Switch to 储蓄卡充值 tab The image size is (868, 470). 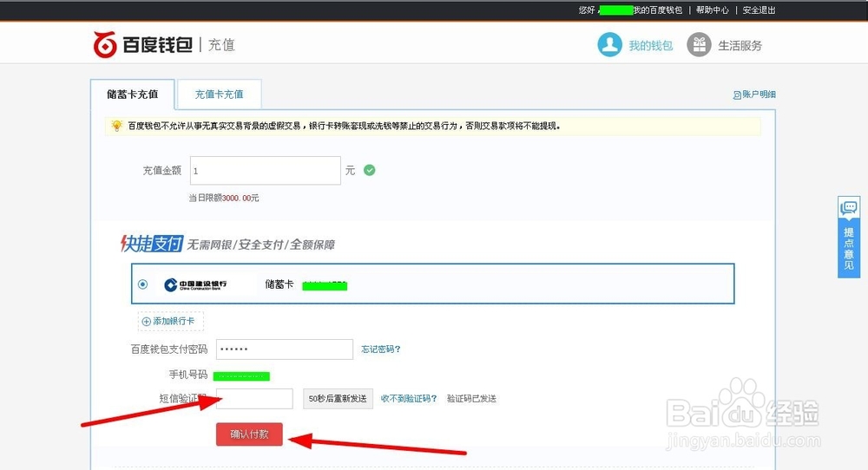point(132,95)
